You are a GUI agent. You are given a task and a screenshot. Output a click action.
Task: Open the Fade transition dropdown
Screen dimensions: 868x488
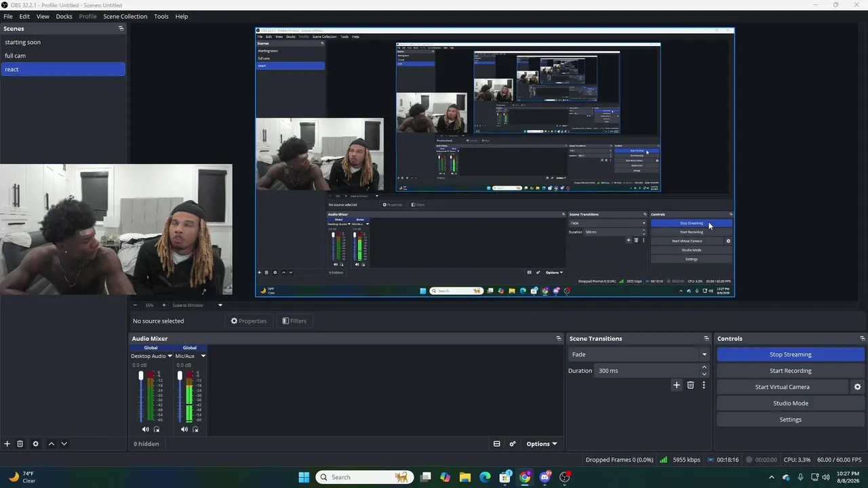(x=637, y=354)
